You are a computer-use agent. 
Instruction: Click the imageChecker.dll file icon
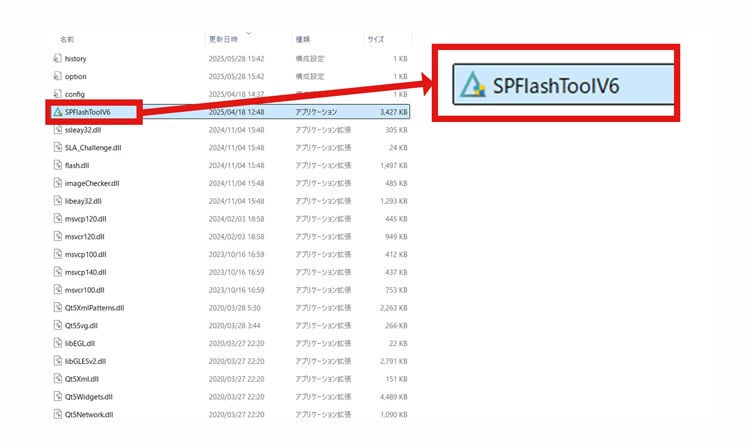57,183
